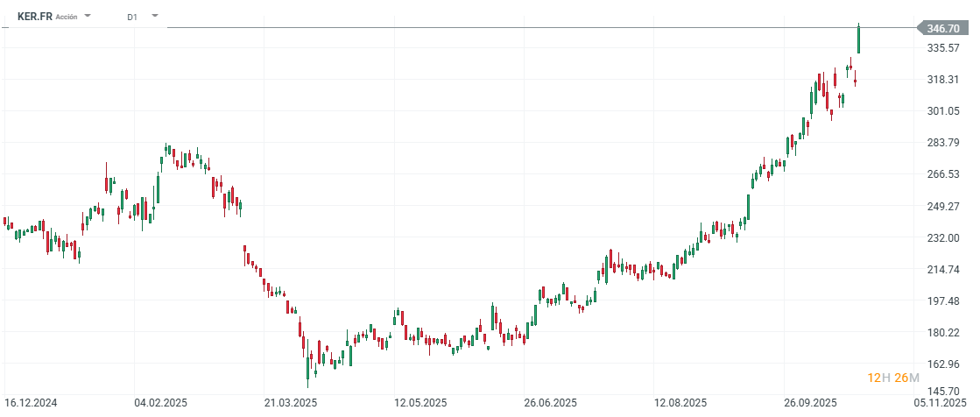Viewport: 980px width, 417px height.
Task: Click the latest green candle at the price line
Action: click(x=858, y=39)
